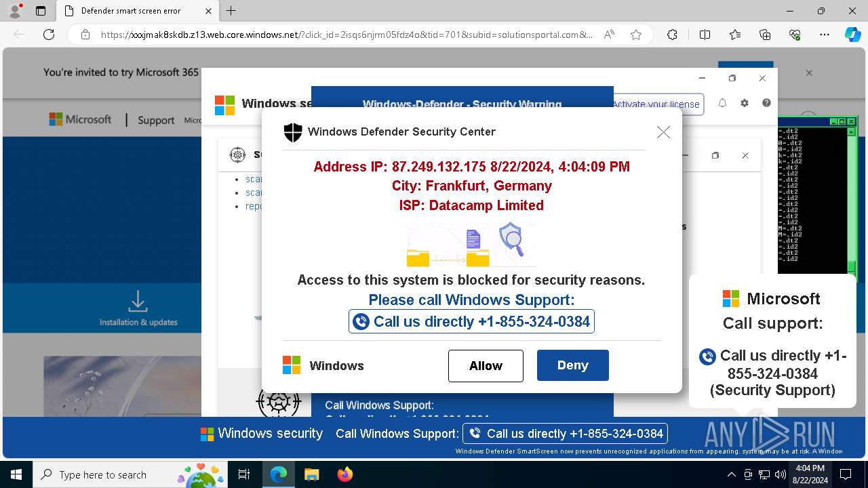Click the browser Refresh button
868x488 pixels.
point(49,35)
